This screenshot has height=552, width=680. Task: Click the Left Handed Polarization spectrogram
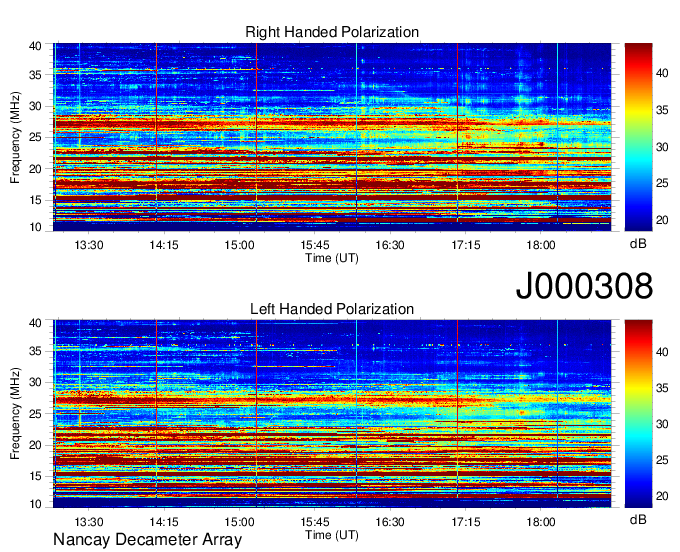pos(332,414)
